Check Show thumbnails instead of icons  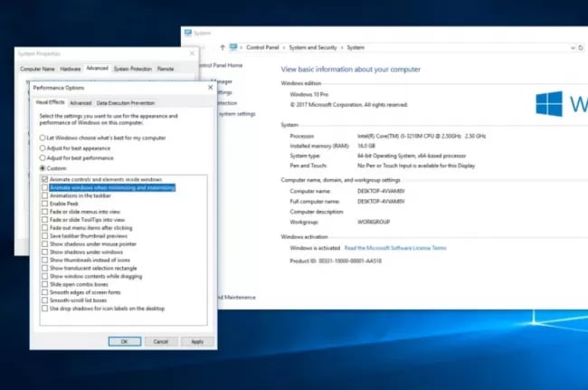click(x=45, y=260)
